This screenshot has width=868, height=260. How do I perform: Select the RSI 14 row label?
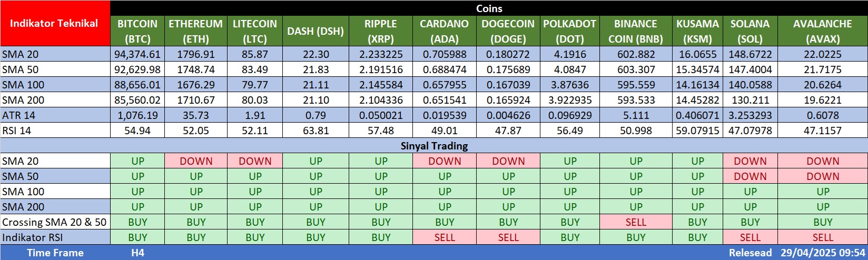(17, 131)
